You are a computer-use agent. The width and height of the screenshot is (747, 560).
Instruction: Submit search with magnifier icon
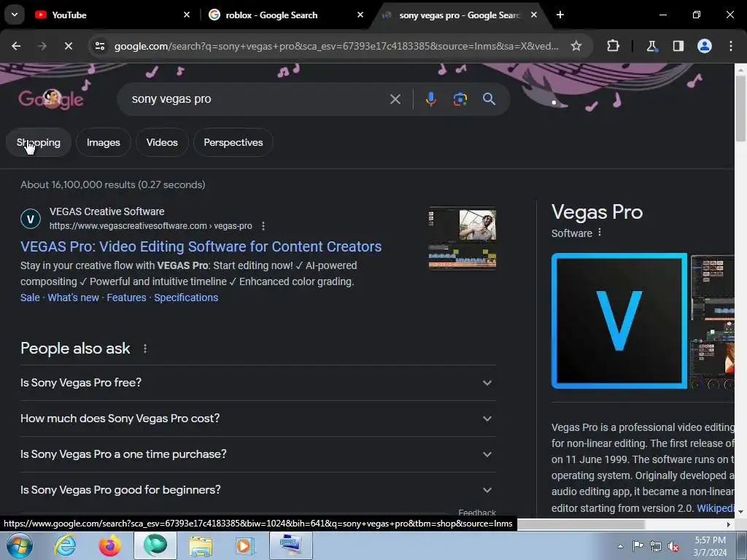(489, 99)
